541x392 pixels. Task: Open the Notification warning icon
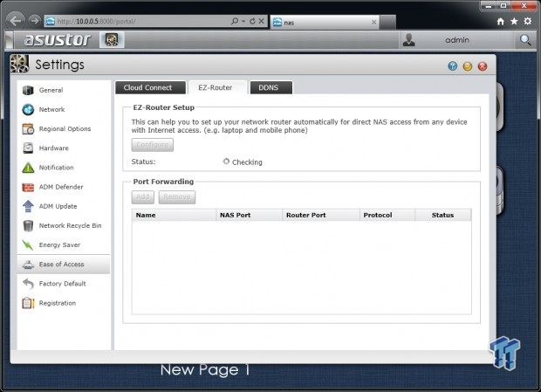(x=28, y=168)
